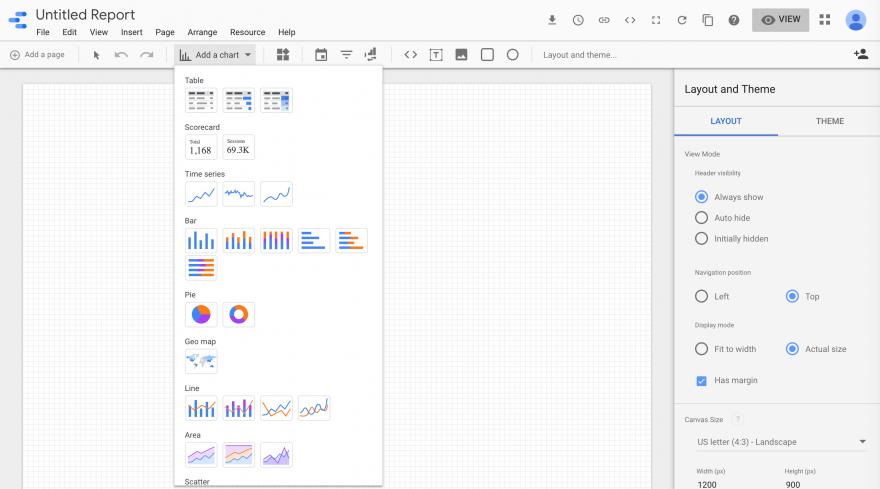Viewport: 880px width, 489px height.
Task: Click the Data Studio logo icon
Action: click(x=18, y=20)
